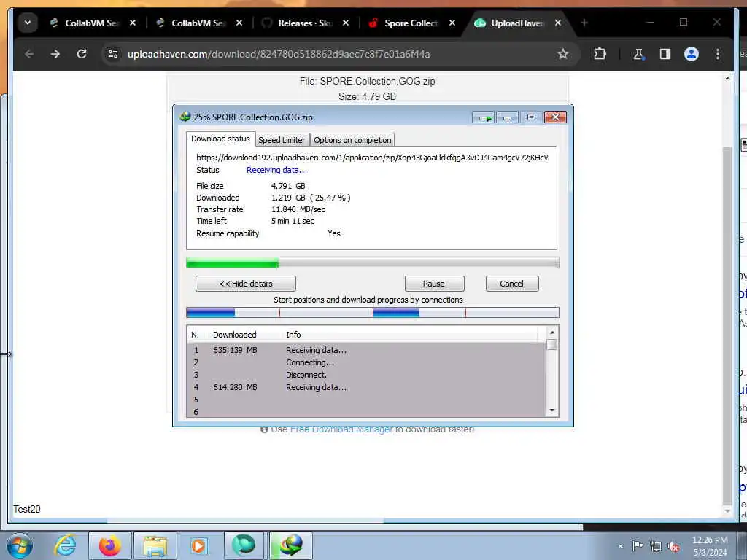
Task: Click the Hide details button
Action: (x=245, y=284)
